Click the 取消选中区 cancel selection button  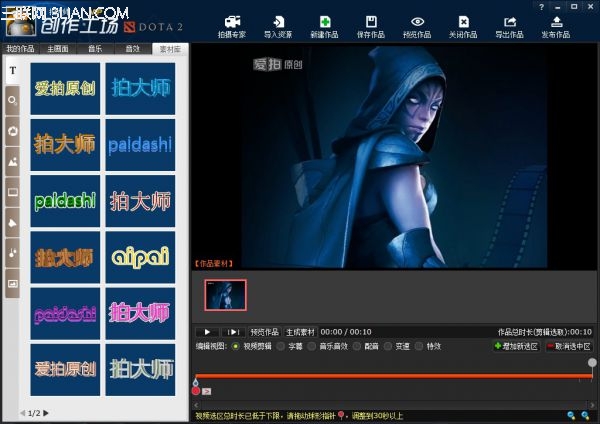(569, 346)
